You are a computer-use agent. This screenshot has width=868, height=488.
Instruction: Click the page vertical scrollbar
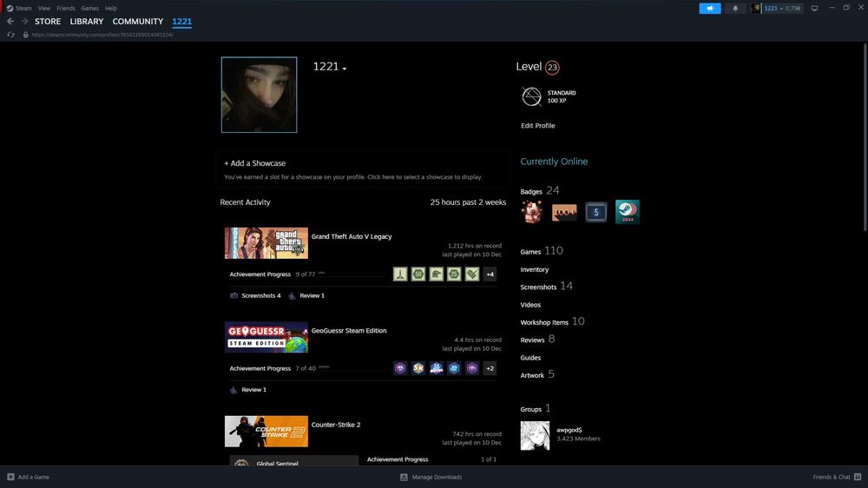coord(865,137)
